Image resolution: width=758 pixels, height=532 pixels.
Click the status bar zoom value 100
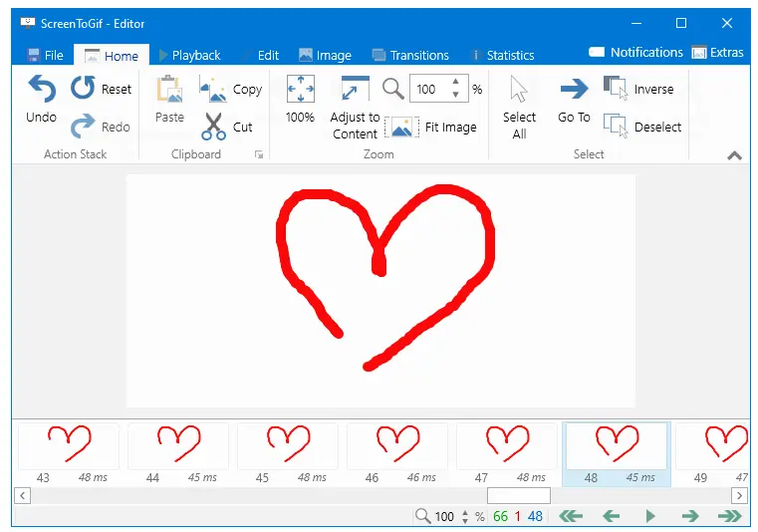tap(444, 516)
